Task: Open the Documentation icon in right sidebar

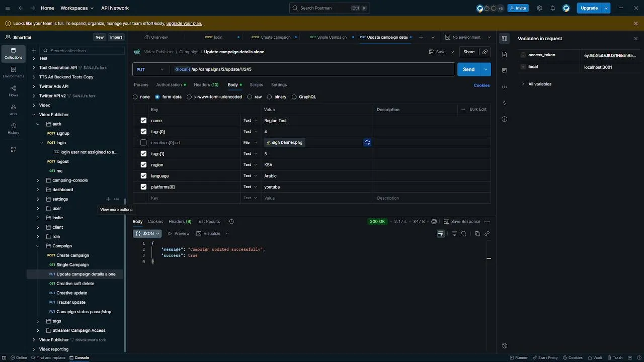Action: click(505, 54)
